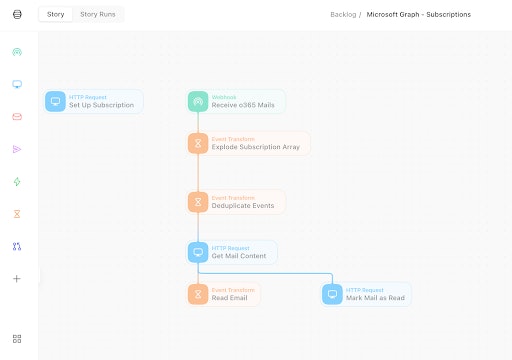
Task: Switch to the Story tab
Action: [55, 14]
